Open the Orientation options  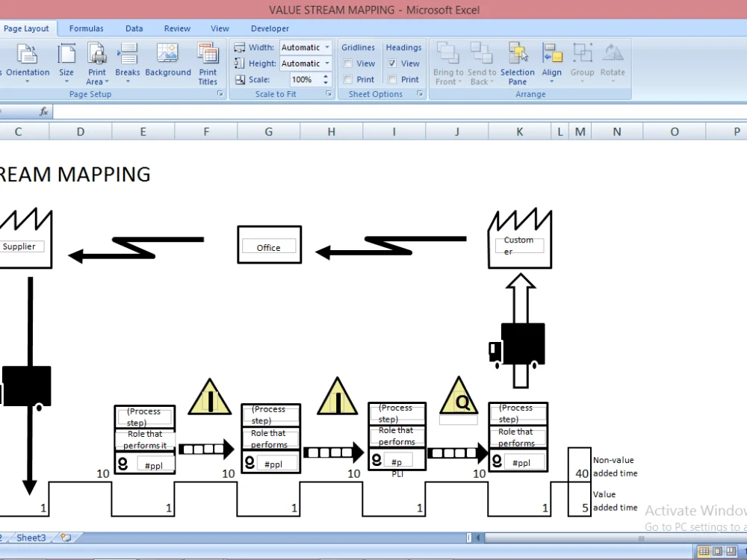point(27,63)
